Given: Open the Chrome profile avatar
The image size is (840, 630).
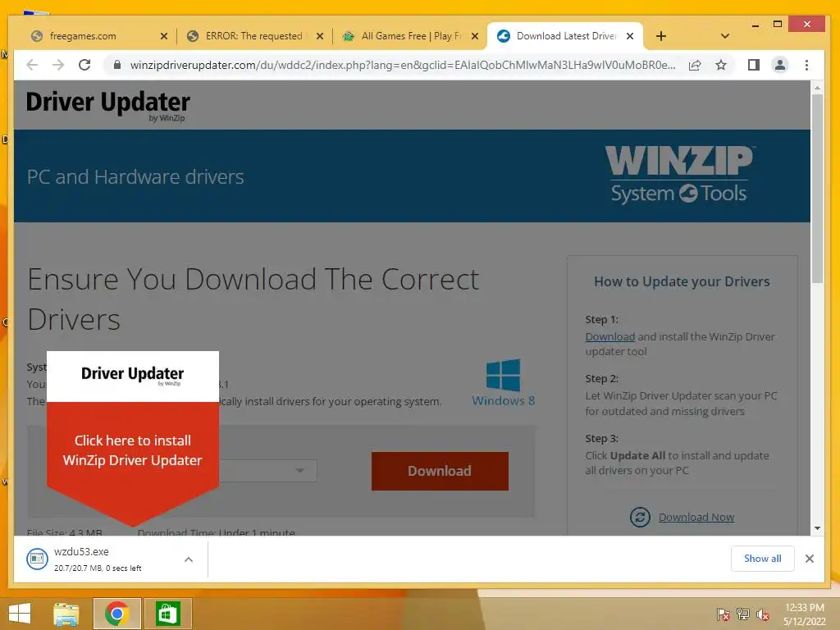Looking at the screenshot, I should pyautogui.click(x=780, y=66).
